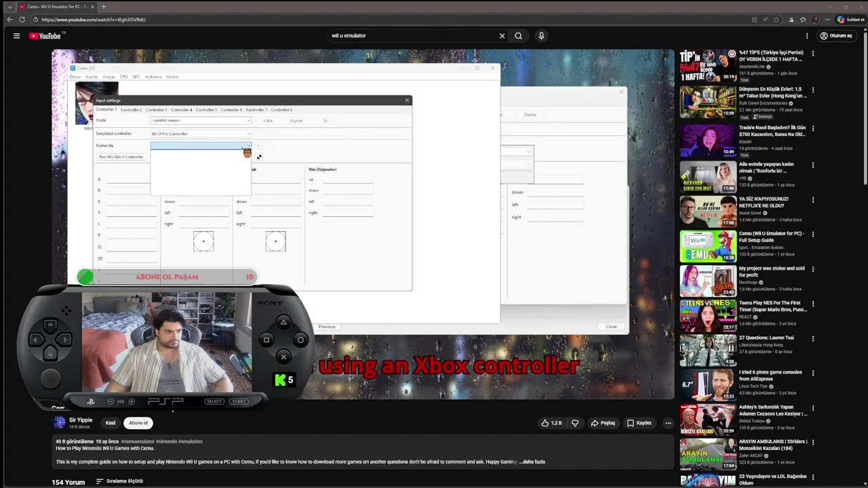Open the #emulation hashtag

coord(191,441)
